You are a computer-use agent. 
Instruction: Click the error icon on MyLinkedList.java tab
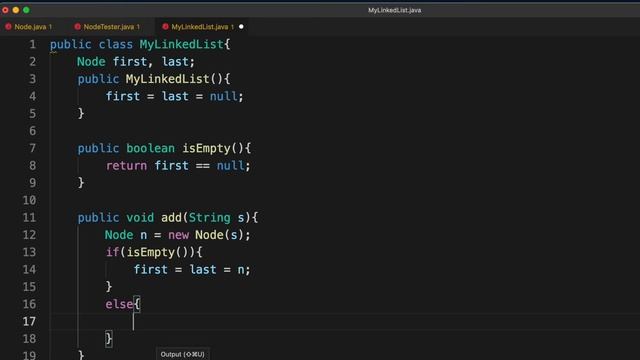point(165,27)
